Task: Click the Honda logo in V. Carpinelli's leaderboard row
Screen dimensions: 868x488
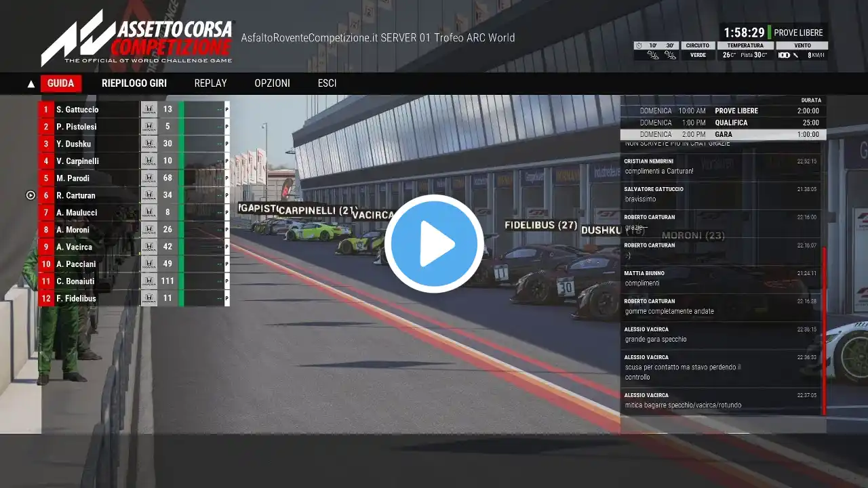Action: 149,161
